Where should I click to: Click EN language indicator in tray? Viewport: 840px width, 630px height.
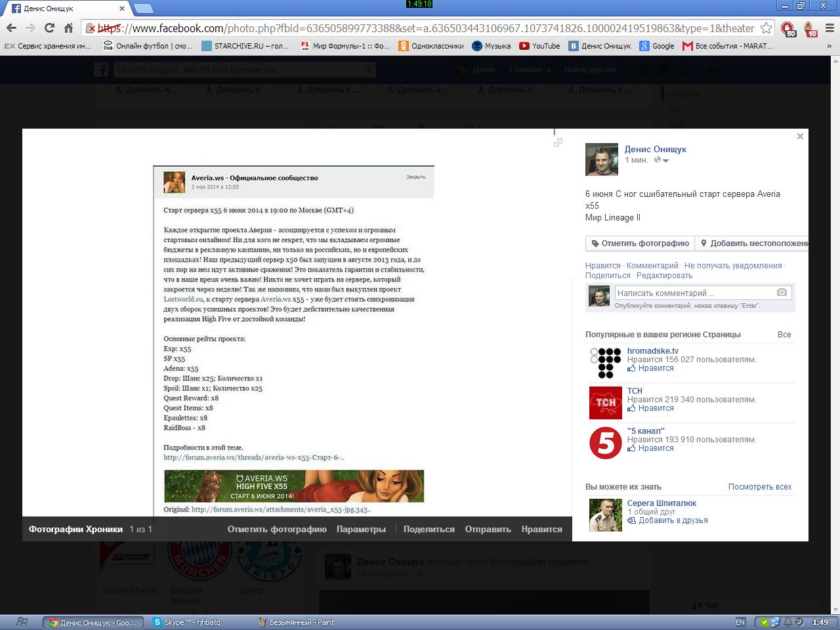(740, 622)
